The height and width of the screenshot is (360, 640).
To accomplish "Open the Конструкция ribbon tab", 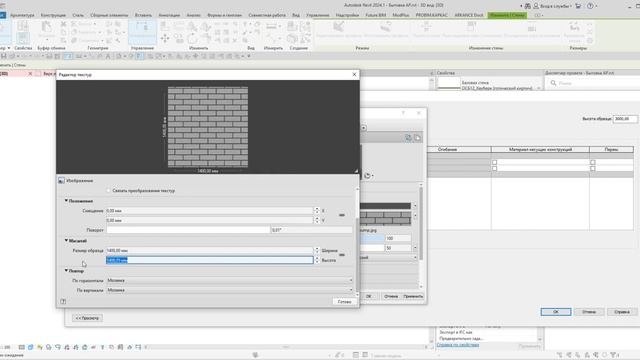I will (x=53, y=15).
